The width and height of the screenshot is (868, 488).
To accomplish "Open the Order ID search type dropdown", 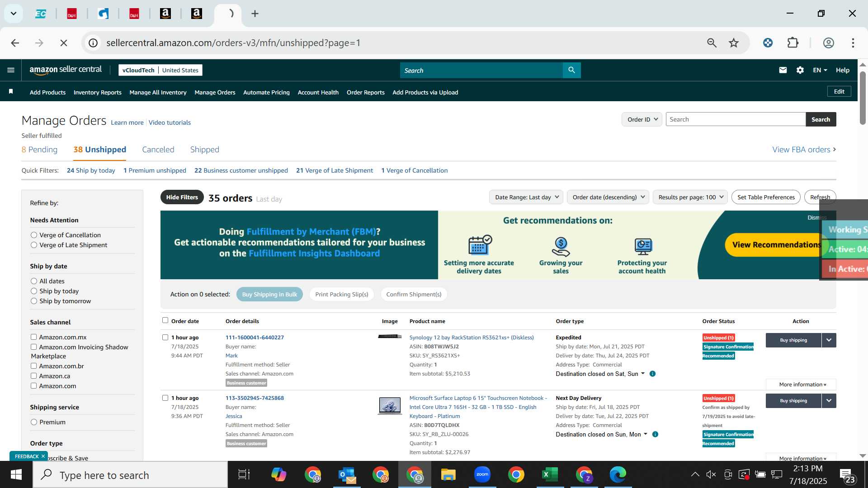I will [x=642, y=119].
